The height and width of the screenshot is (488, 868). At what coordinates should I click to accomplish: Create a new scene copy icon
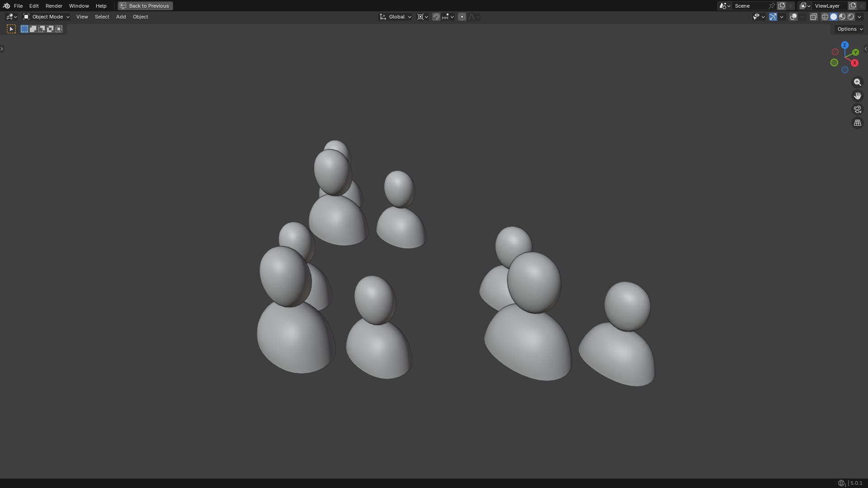pyautogui.click(x=782, y=6)
